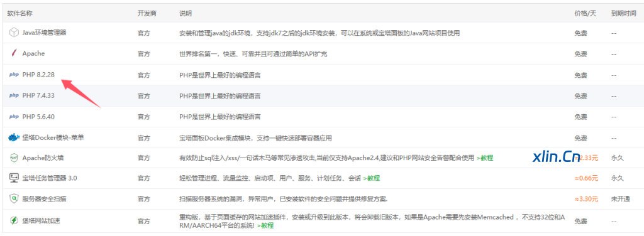Click description 安装和管理java的jdk环境 of Java环境管理器

[x=319, y=33]
